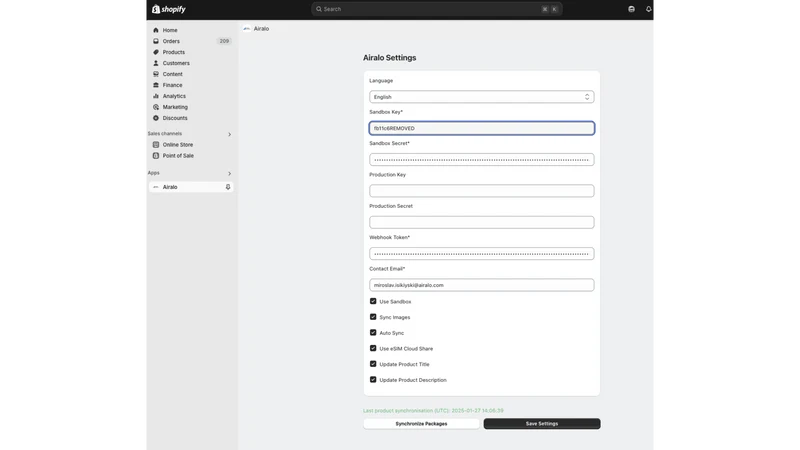
Task: Click the Production Secret field
Action: 482,222
